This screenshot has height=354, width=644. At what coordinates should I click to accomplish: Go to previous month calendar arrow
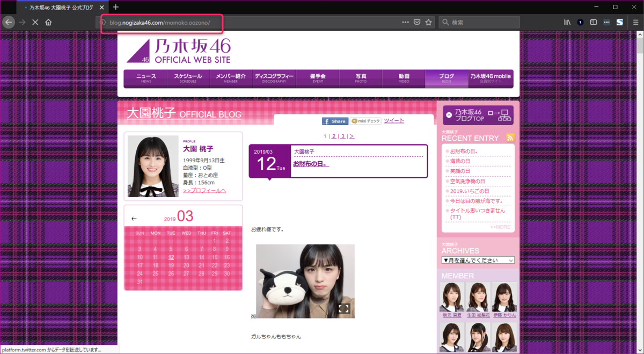(x=134, y=219)
